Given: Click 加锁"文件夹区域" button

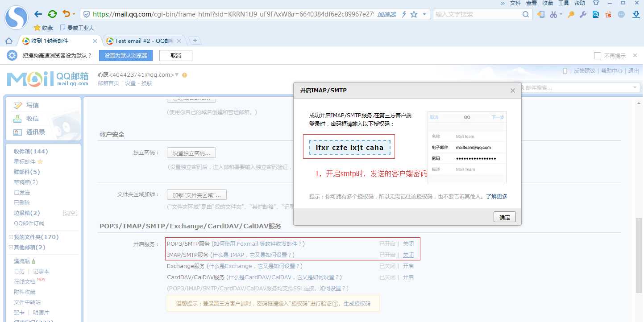Looking at the screenshot, I should click(197, 195).
